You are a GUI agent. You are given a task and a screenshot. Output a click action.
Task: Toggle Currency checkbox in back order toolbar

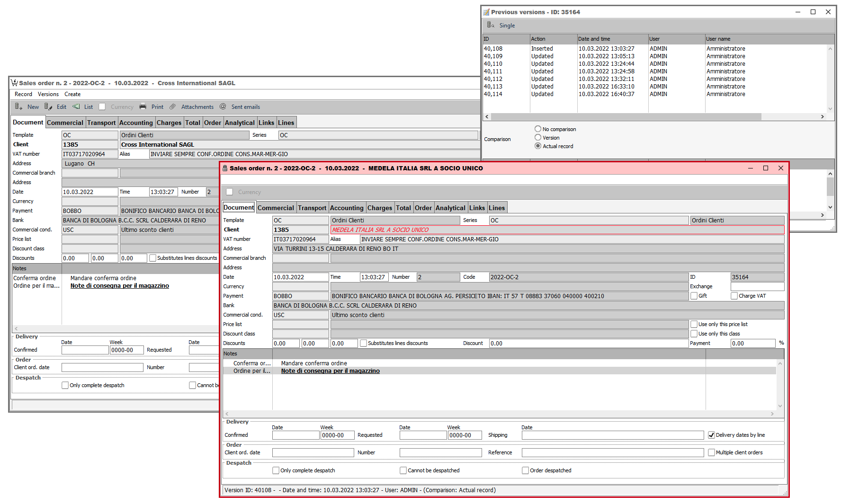click(x=102, y=107)
